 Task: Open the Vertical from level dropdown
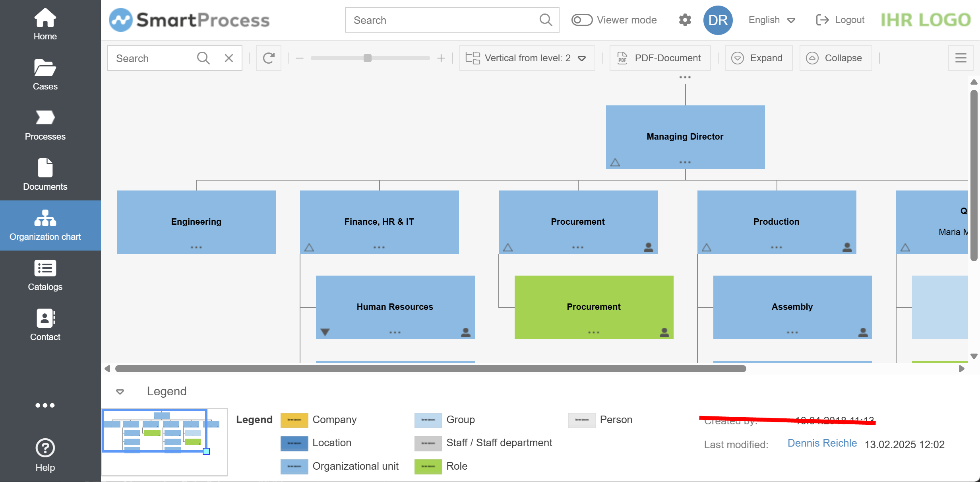tap(527, 58)
